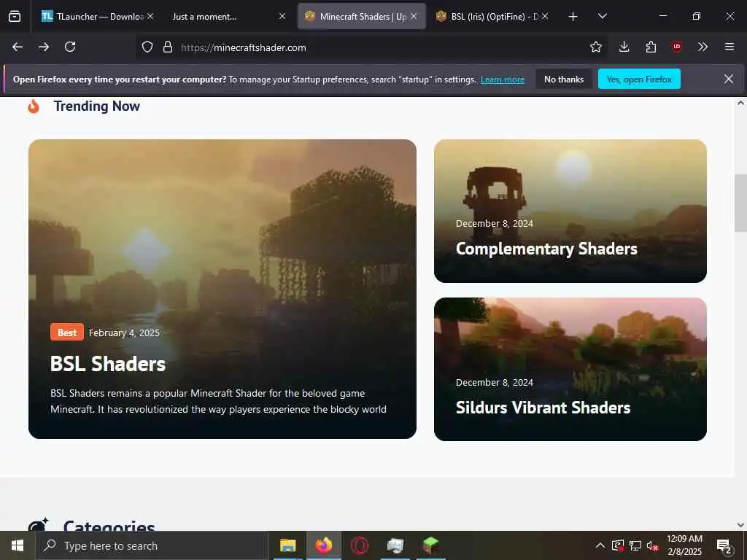Close the TLauncher tab

click(150, 16)
